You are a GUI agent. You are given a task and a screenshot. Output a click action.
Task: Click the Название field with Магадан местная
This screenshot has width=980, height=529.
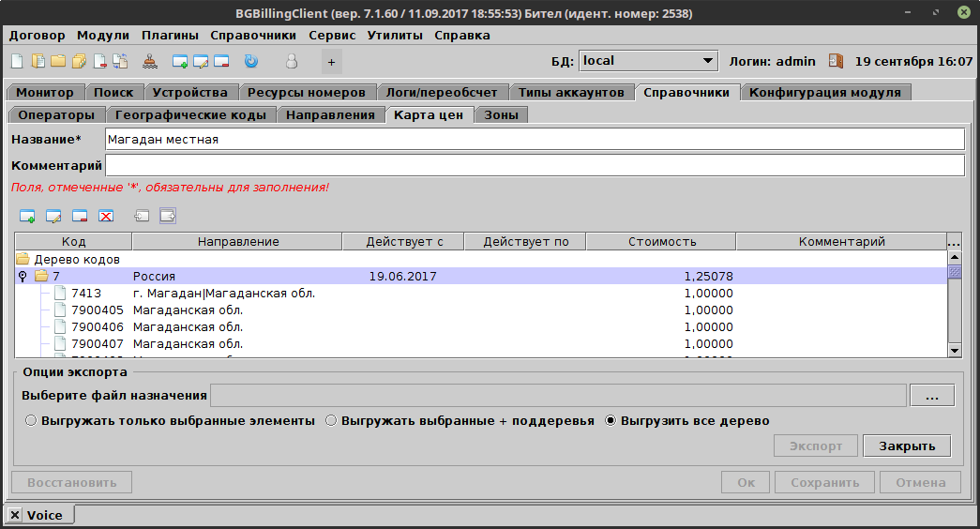[535, 140]
